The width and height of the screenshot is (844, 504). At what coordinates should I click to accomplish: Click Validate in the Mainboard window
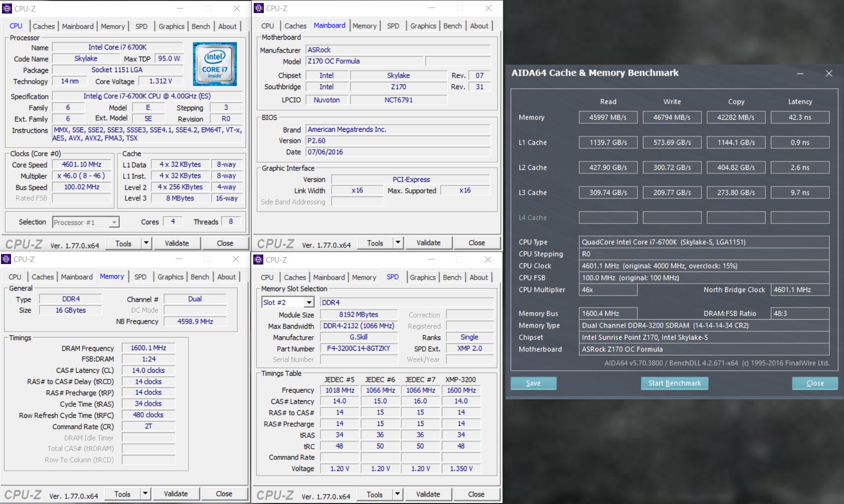pos(429,242)
